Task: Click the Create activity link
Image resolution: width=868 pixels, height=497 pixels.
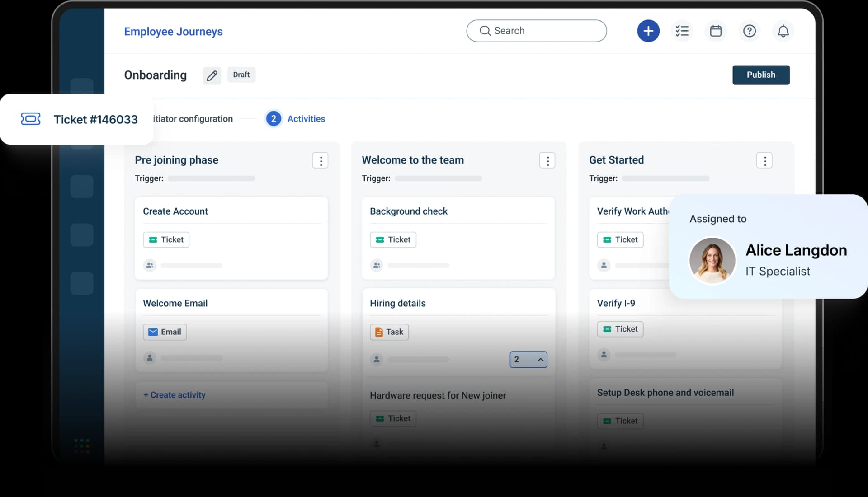Action: [x=175, y=395]
